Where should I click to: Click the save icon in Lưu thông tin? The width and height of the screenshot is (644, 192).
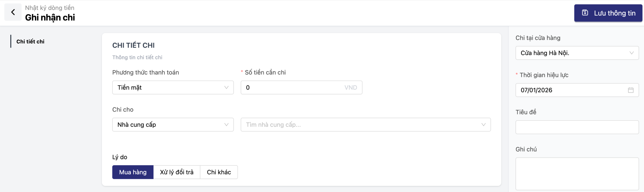[x=585, y=13]
